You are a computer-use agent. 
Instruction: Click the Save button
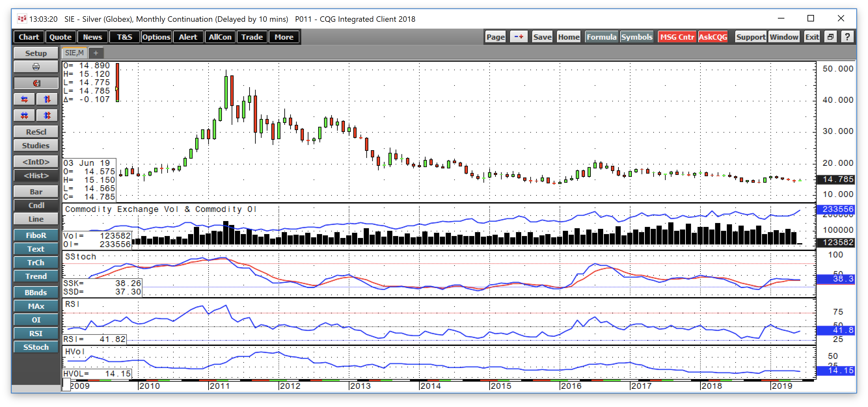(542, 37)
